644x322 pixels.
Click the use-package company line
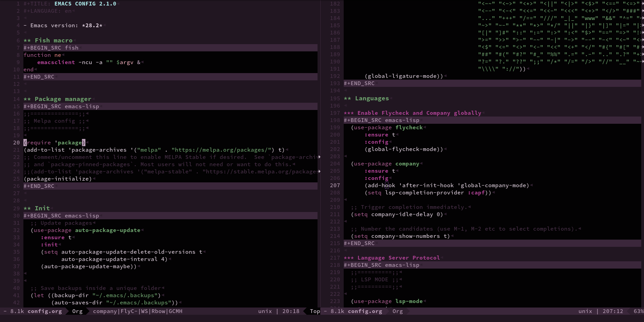pos(385,163)
